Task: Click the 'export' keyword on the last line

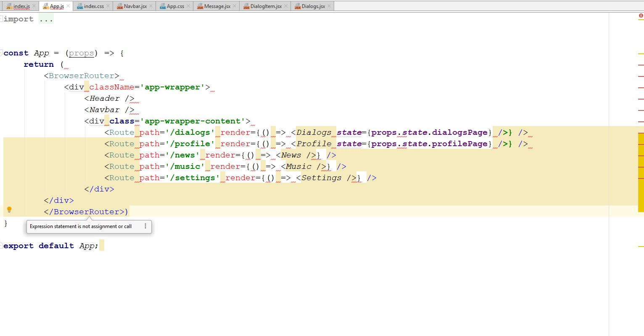Action: coord(18,246)
